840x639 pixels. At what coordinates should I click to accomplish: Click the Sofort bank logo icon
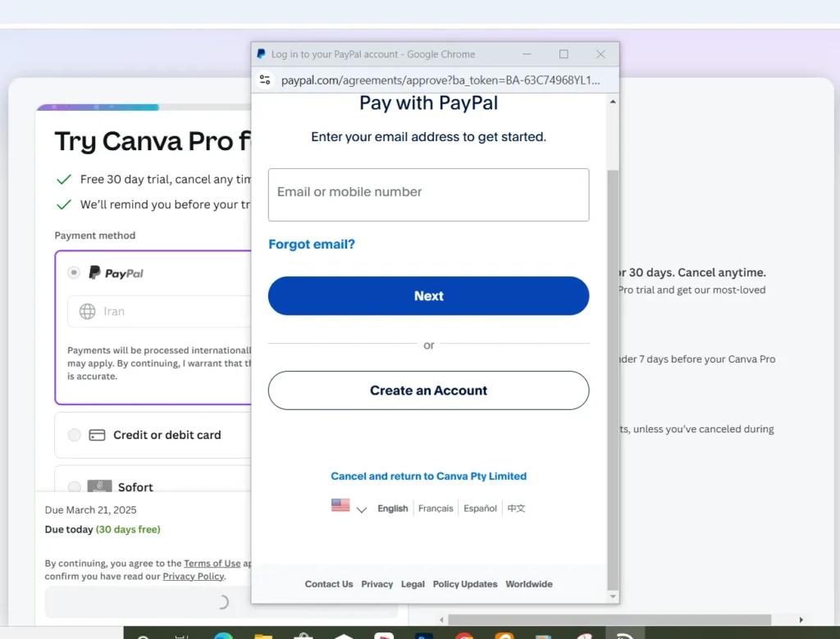click(99, 486)
